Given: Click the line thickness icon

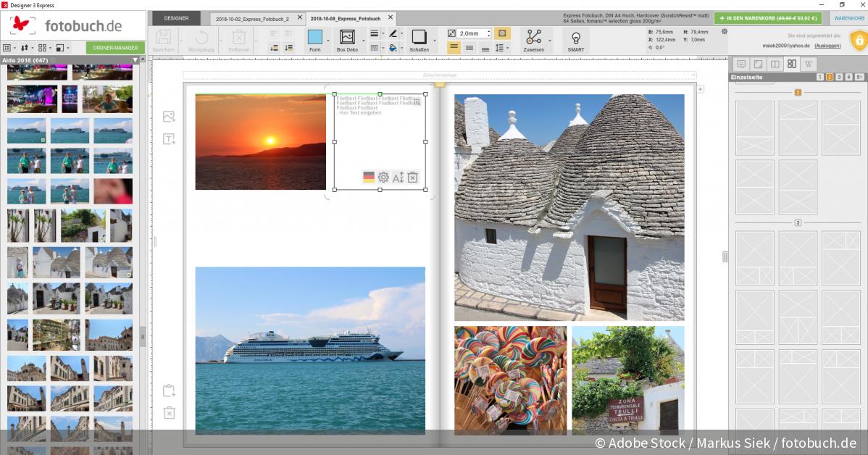Looking at the screenshot, I should coord(374,33).
